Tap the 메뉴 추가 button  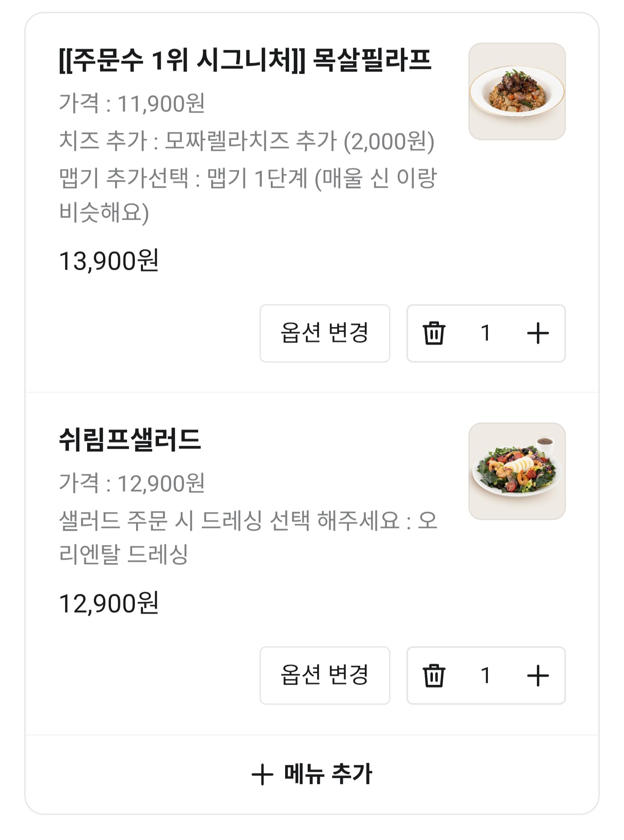[x=312, y=774]
